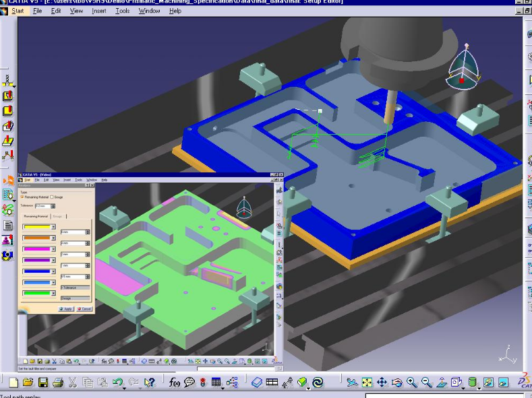Click the Save floppy disk icon
532x398 pixels.
click(x=43, y=383)
